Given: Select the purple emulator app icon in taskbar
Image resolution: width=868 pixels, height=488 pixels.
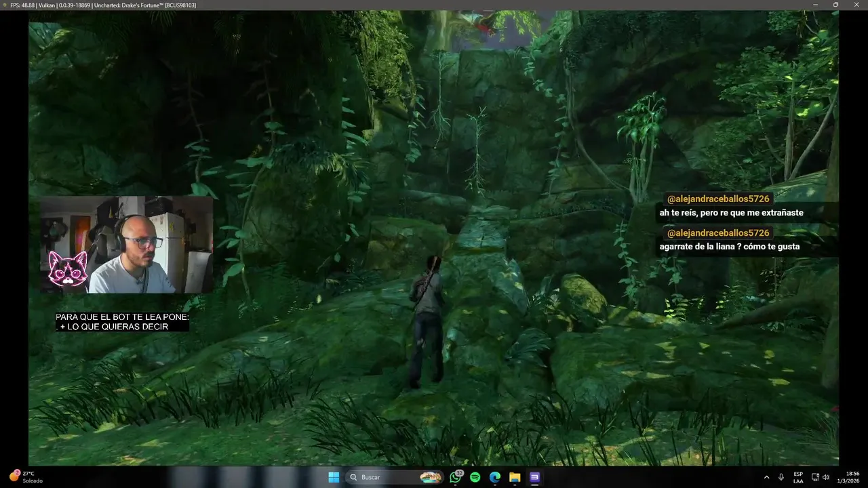Looking at the screenshot, I should (x=534, y=477).
